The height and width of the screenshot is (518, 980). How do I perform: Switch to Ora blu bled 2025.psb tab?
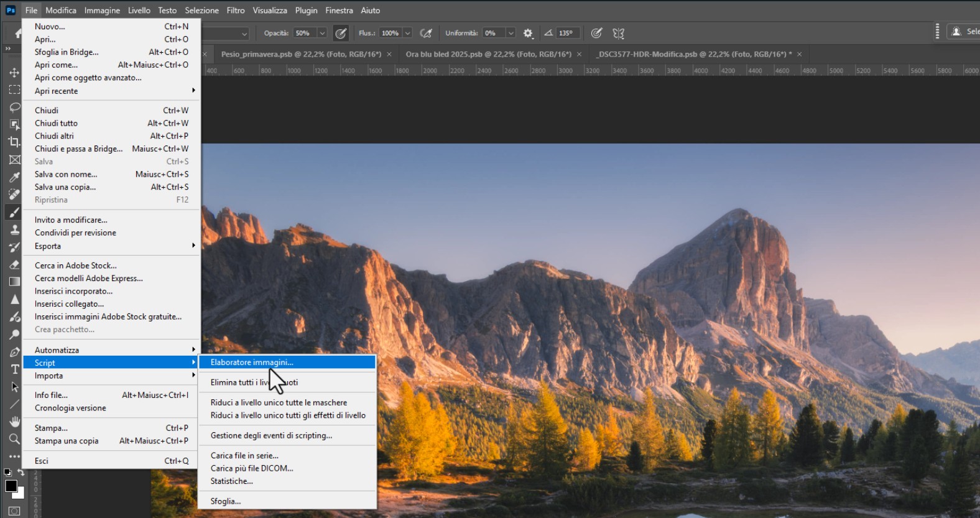coord(488,54)
